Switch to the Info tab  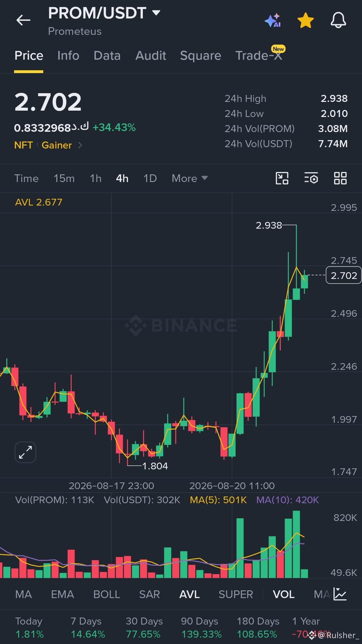tap(68, 55)
